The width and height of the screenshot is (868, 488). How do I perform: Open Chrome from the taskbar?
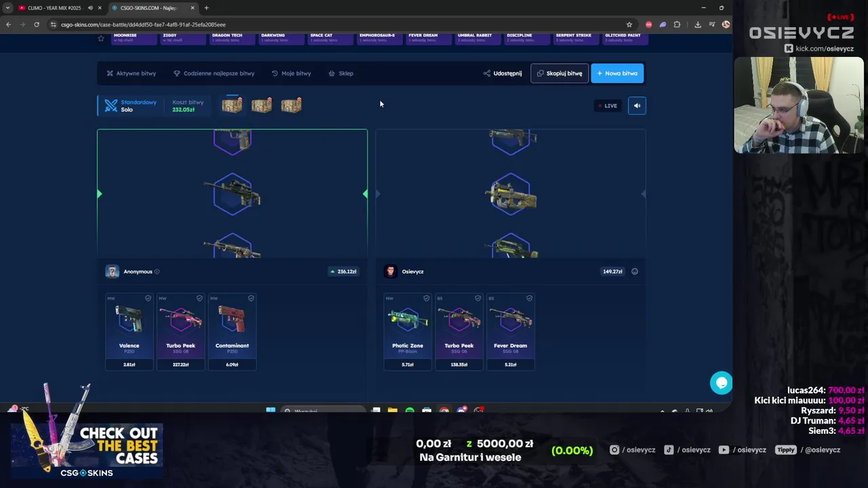444,411
